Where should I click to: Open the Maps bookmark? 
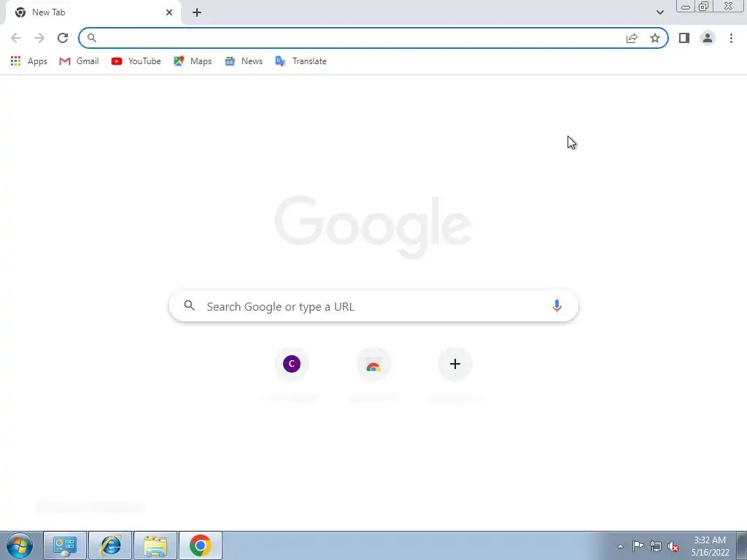tap(193, 61)
